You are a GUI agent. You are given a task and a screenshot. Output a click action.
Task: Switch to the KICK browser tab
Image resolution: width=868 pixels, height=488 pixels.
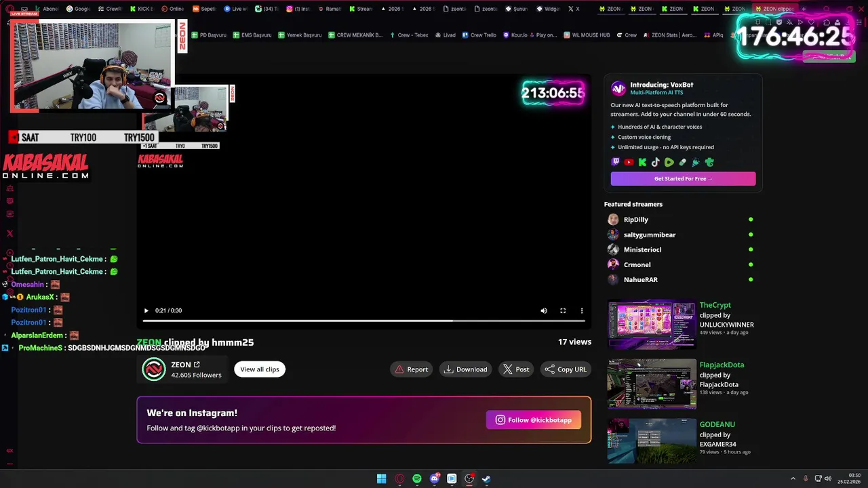141,9
